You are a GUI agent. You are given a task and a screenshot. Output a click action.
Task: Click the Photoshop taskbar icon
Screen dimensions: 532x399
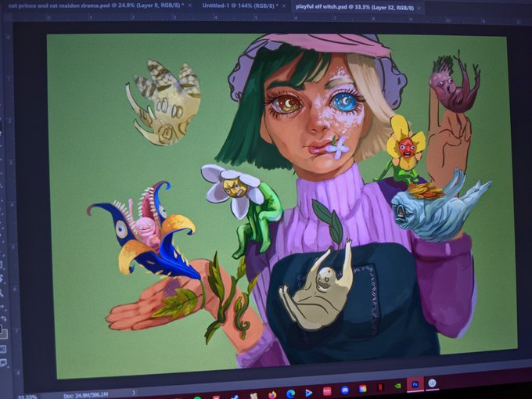click(415, 384)
